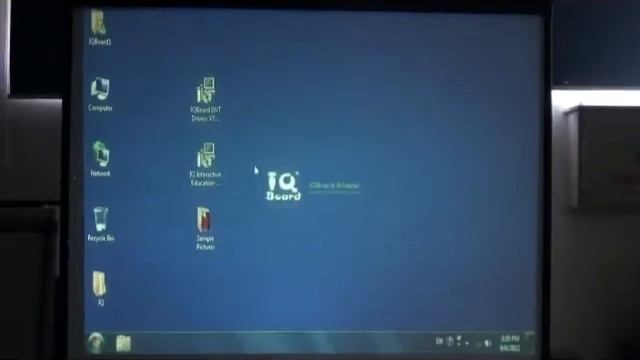Click the taskbar clock and date
The height and width of the screenshot is (360, 640).
(x=510, y=343)
